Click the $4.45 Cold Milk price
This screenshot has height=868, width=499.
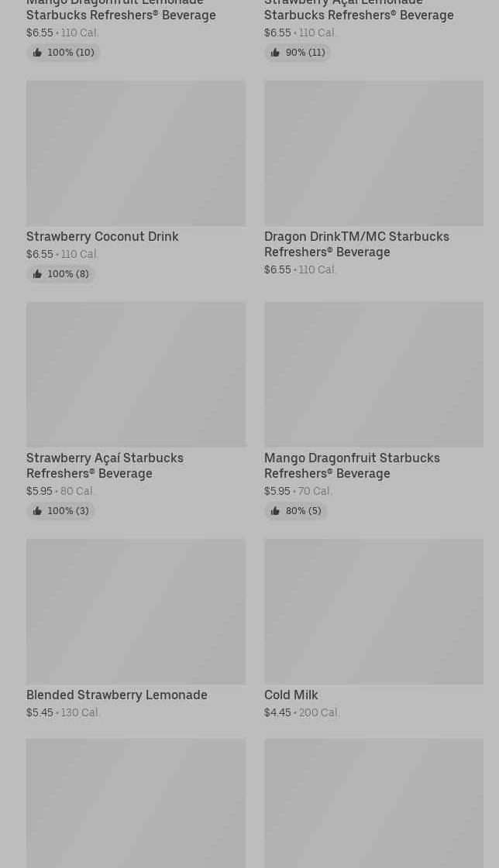[x=277, y=712]
